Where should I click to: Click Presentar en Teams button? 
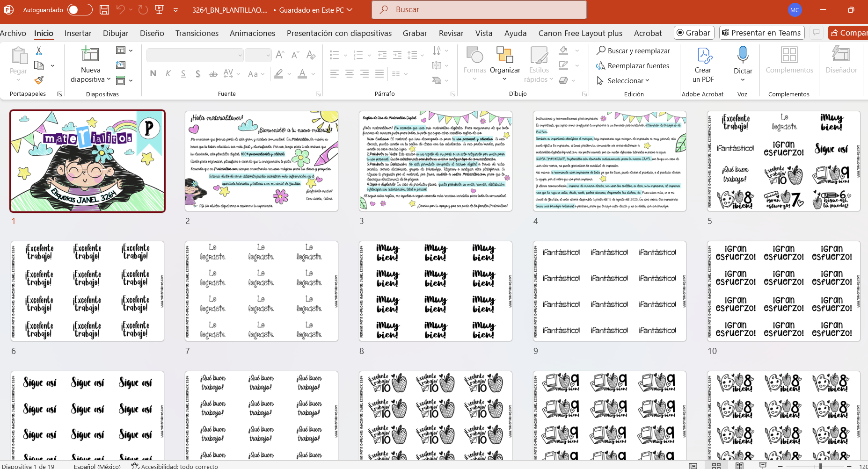pyautogui.click(x=761, y=33)
